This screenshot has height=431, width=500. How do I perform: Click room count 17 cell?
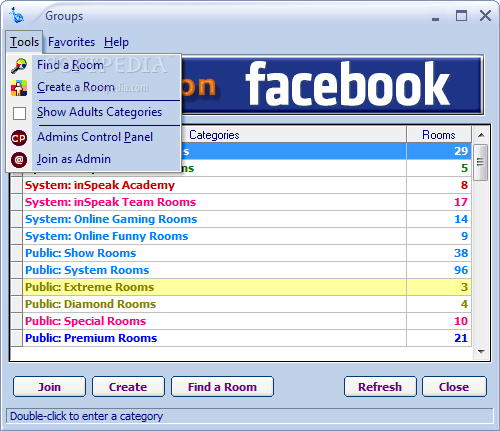pos(439,202)
